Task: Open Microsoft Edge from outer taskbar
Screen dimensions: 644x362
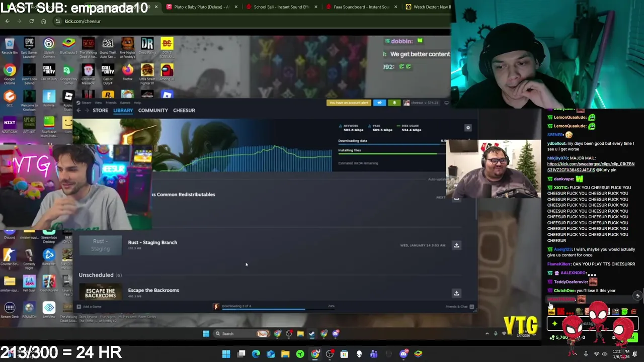Action: (x=256, y=354)
